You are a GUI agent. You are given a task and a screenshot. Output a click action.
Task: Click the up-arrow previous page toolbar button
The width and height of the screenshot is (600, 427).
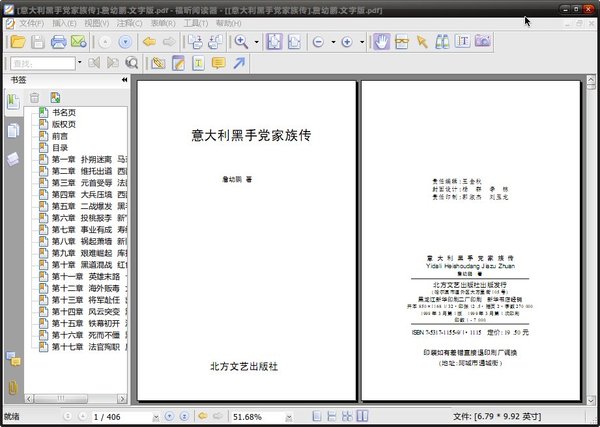pyautogui.click(x=104, y=42)
